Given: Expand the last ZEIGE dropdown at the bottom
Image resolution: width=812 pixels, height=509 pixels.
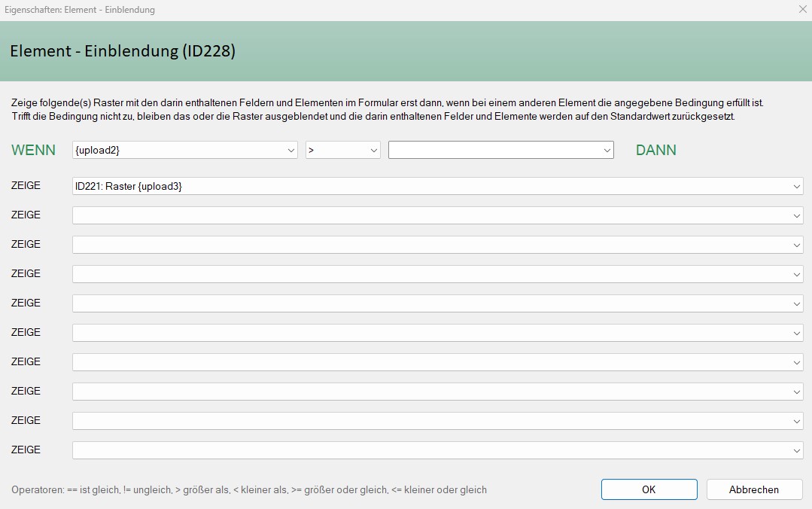Looking at the screenshot, I should pyautogui.click(x=437, y=450).
